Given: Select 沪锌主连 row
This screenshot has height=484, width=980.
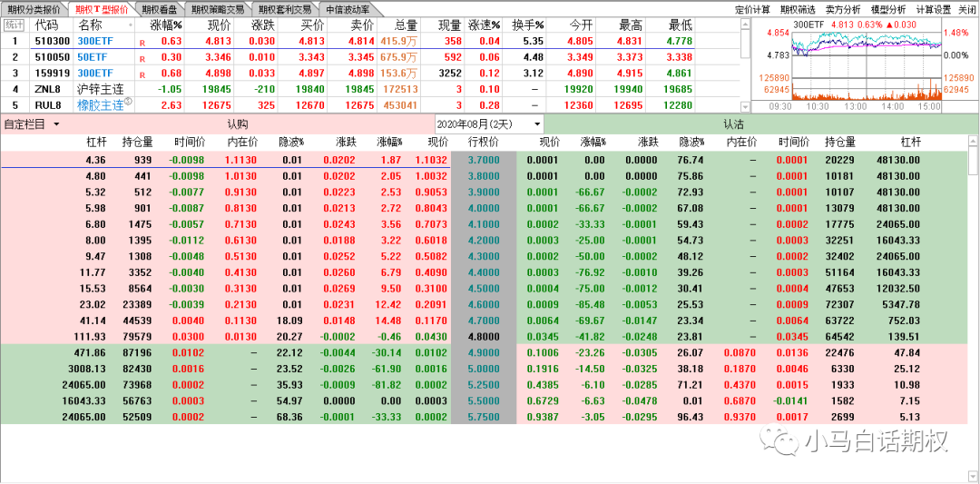Looking at the screenshot, I should pyautogui.click(x=371, y=89).
